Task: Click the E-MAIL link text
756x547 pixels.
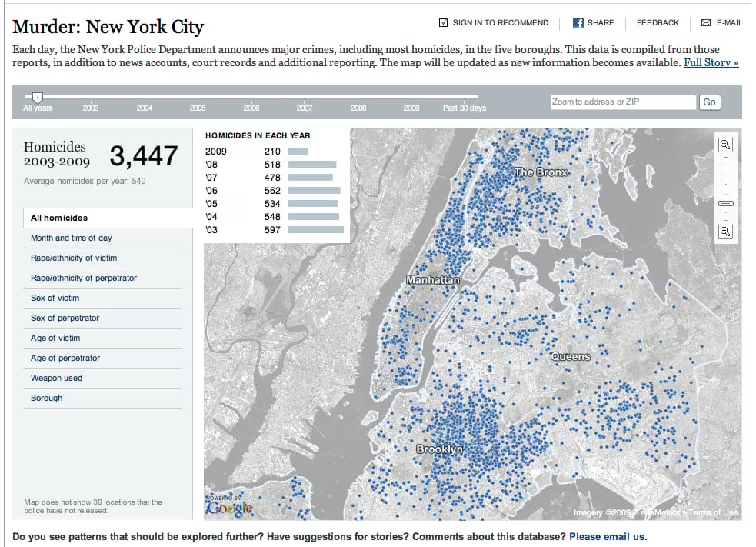Action: pyautogui.click(x=730, y=22)
